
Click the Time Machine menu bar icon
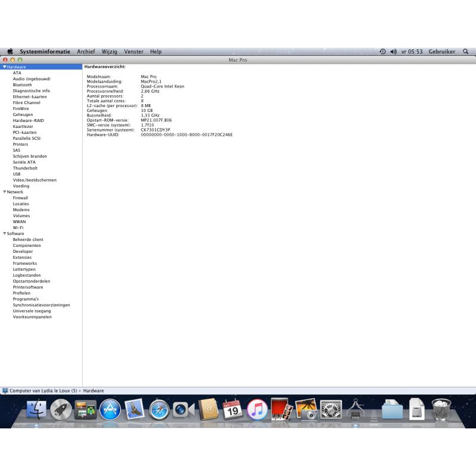(x=383, y=52)
